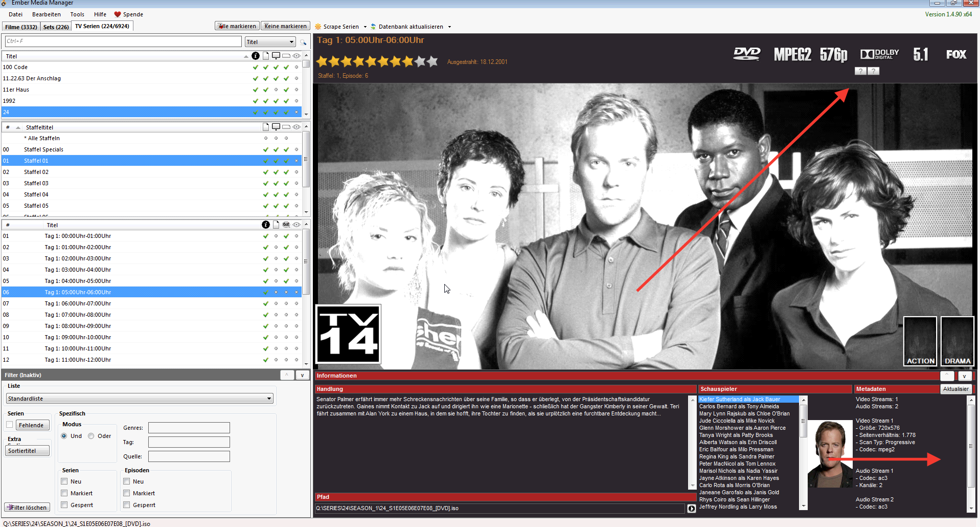980x527 pixels.
Task: Enable the Serien Neu checkbox
Action: pyautogui.click(x=64, y=481)
